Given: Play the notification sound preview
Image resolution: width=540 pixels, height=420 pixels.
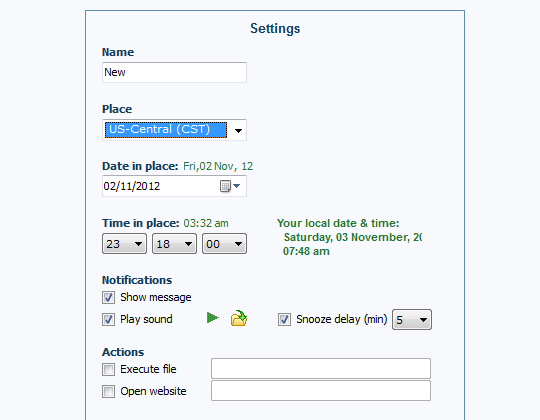Looking at the screenshot, I should coord(213,318).
